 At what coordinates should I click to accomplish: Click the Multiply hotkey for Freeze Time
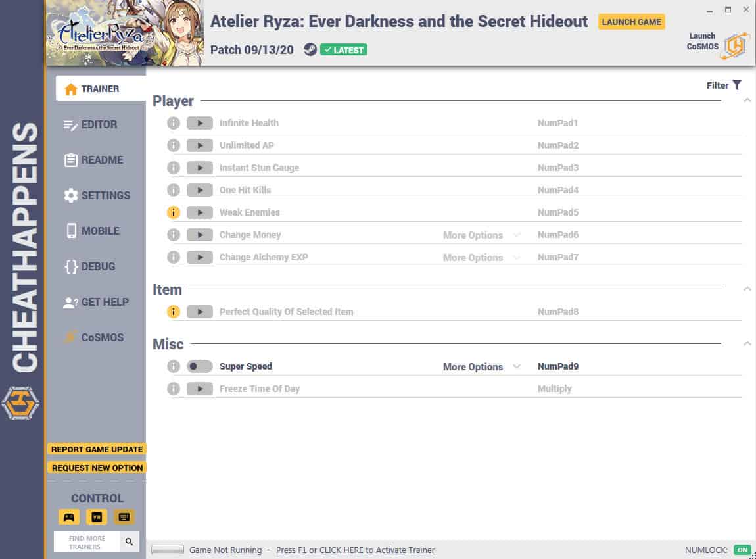pos(554,389)
